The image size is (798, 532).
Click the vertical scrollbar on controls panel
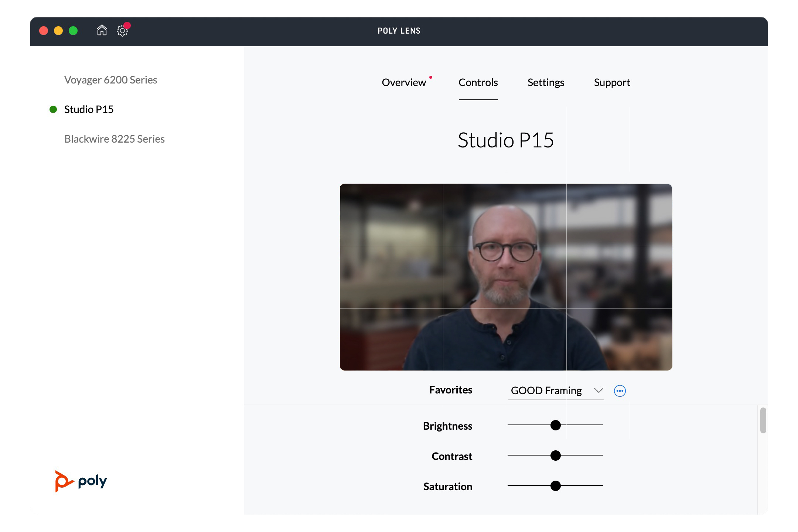[763, 420]
